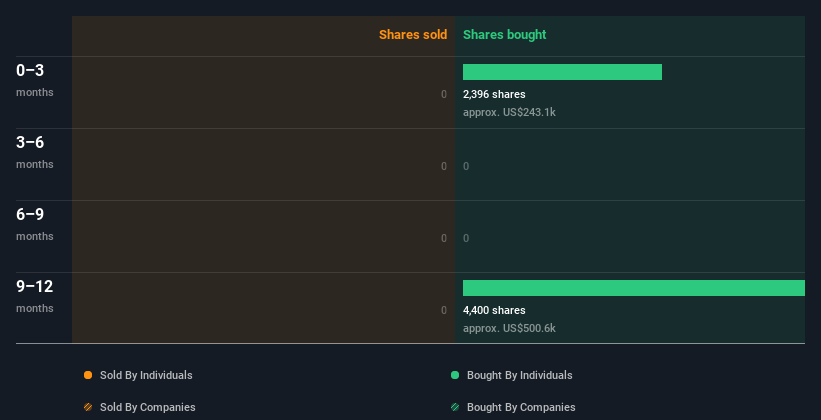
Task: Click the 4,400 shares label
Action: pos(494,310)
